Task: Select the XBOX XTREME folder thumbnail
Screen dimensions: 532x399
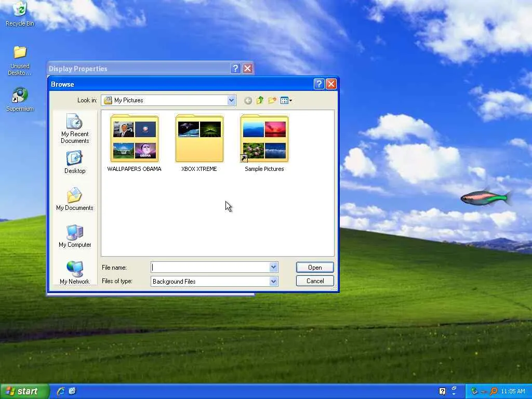Action: [x=199, y=138]
